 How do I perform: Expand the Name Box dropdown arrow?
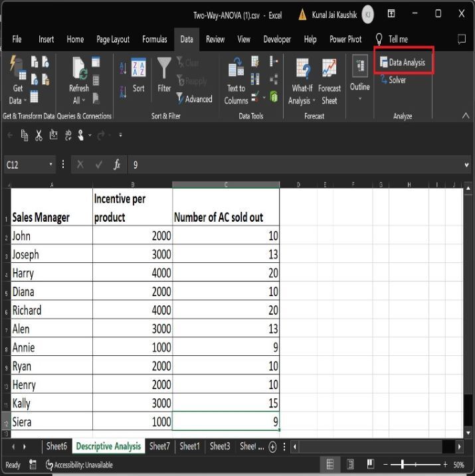[x=51, y=165]
